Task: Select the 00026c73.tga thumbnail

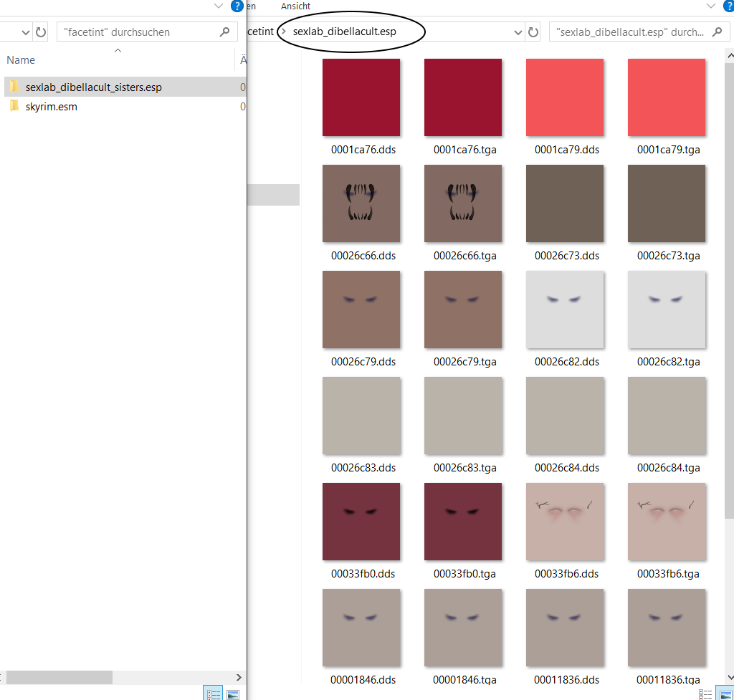Action: [667, 203]
